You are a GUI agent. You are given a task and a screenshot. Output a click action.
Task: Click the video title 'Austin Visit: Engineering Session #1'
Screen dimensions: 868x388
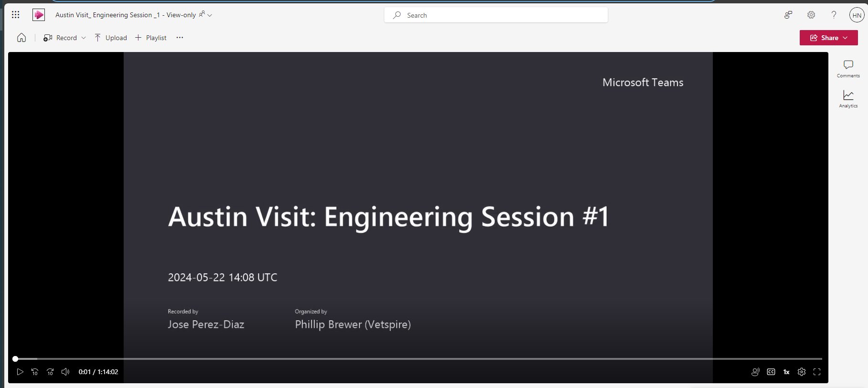pyautogui.click(x=389, y=217)
